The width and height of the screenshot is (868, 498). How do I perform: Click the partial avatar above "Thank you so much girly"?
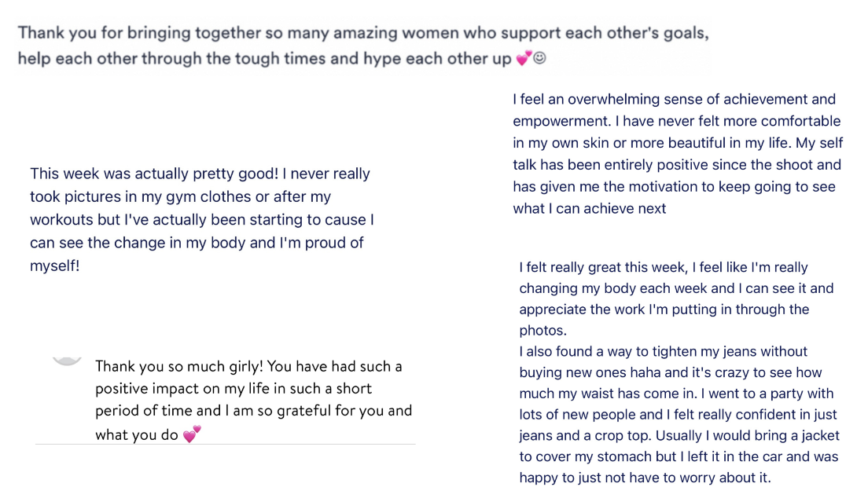[x=67, y=361]
